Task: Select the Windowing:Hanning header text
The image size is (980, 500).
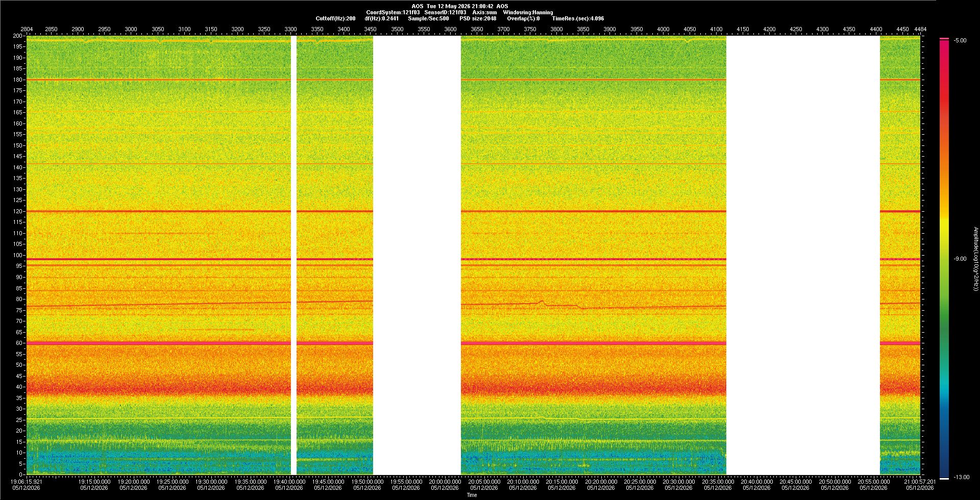Action: [x=528, y=12]
